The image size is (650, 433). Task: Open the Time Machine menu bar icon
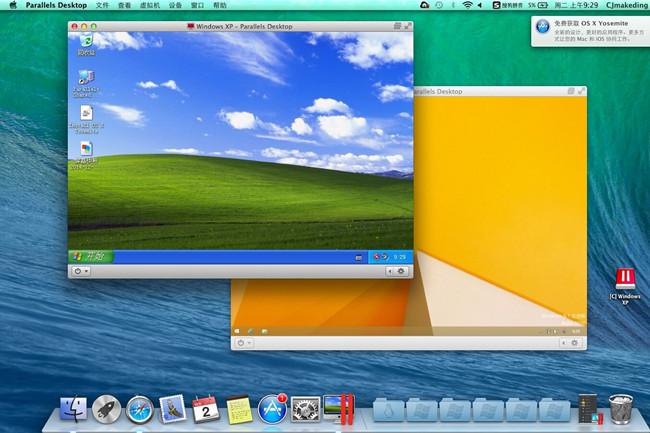click(439, 5)
